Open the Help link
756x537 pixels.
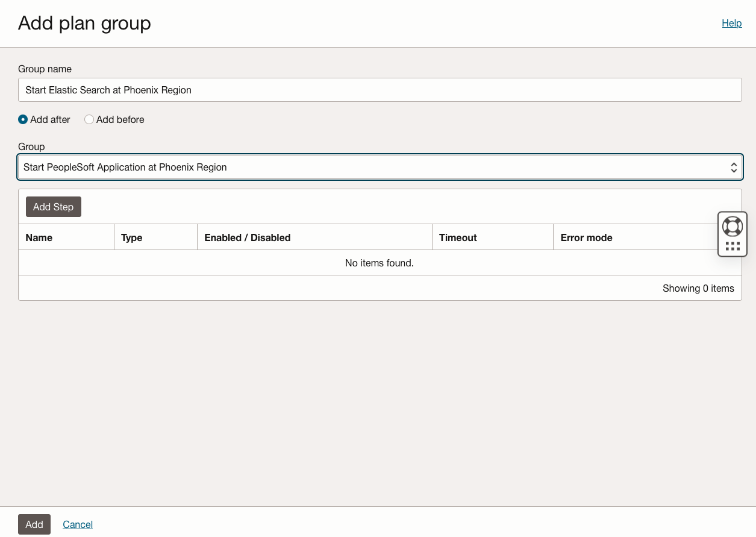(x=731, y=23)
